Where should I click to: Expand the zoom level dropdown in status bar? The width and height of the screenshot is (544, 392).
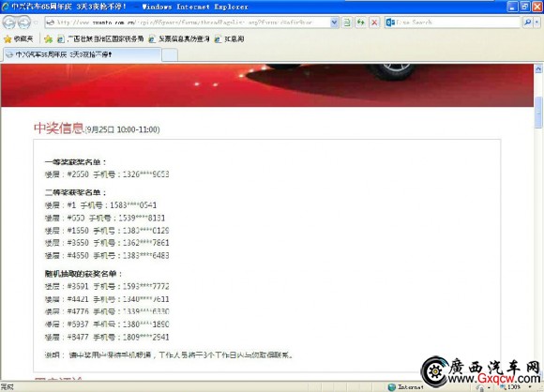530,386
